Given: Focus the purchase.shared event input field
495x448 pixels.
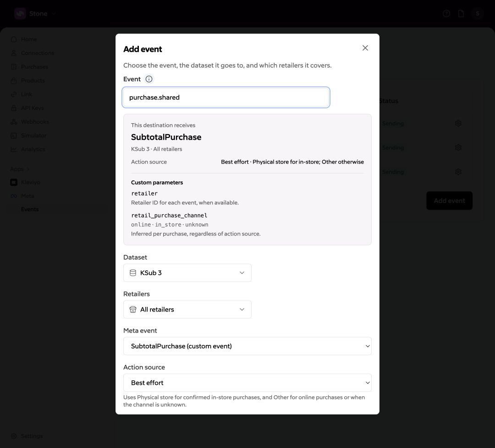Looking at the screenshot, I should click(226, 98).
